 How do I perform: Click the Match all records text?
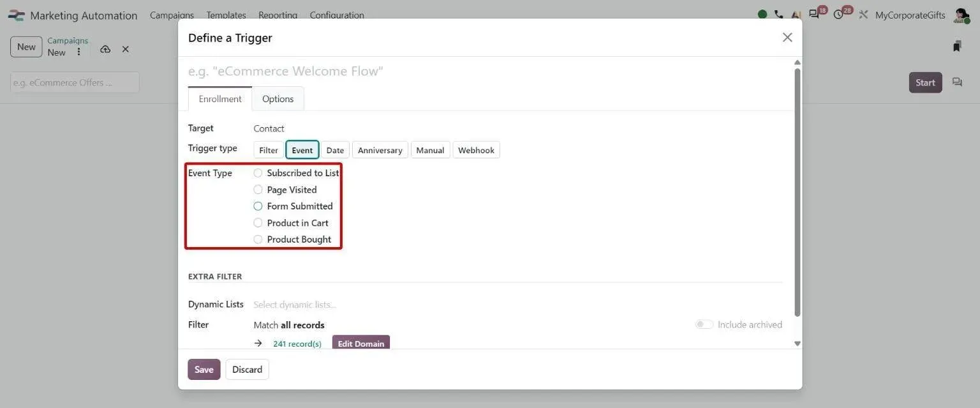coord(289,325)
